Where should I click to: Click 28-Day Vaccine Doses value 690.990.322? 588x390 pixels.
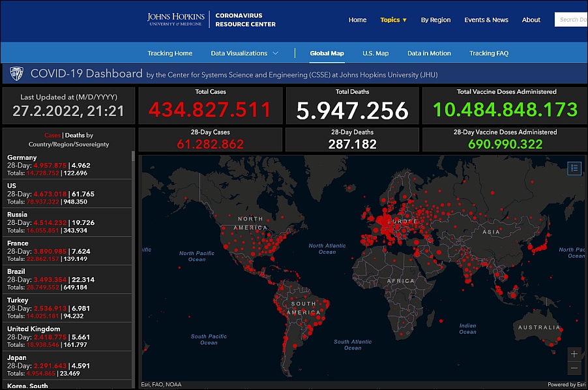505,144
